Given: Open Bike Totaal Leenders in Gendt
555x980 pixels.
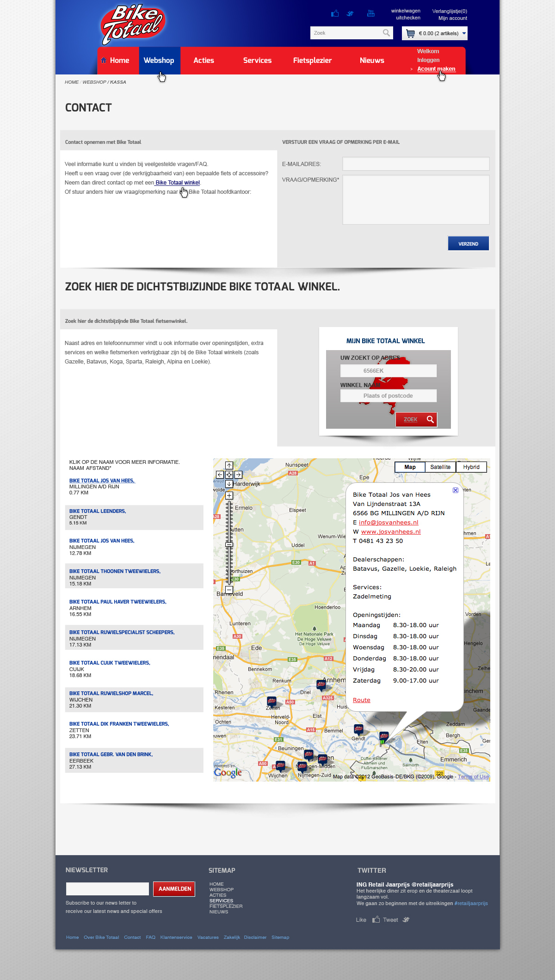Looking at the screenshot, I should click(98, 511).
